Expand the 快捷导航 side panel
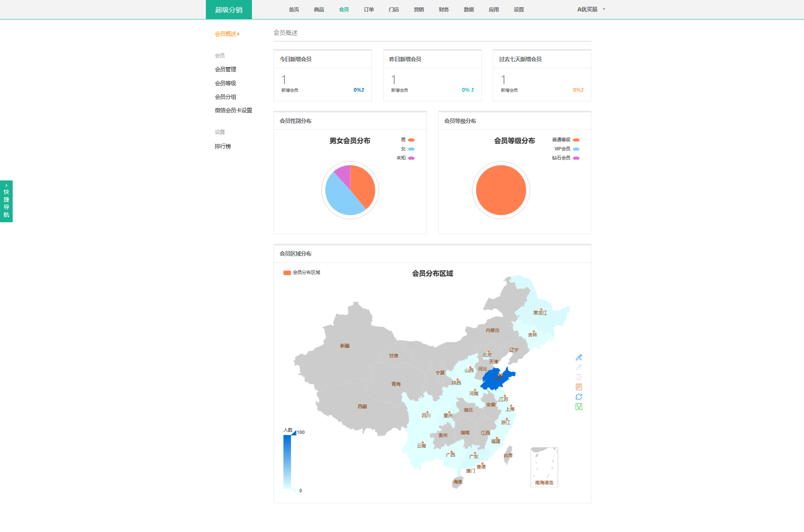 [x=6, y=201]
